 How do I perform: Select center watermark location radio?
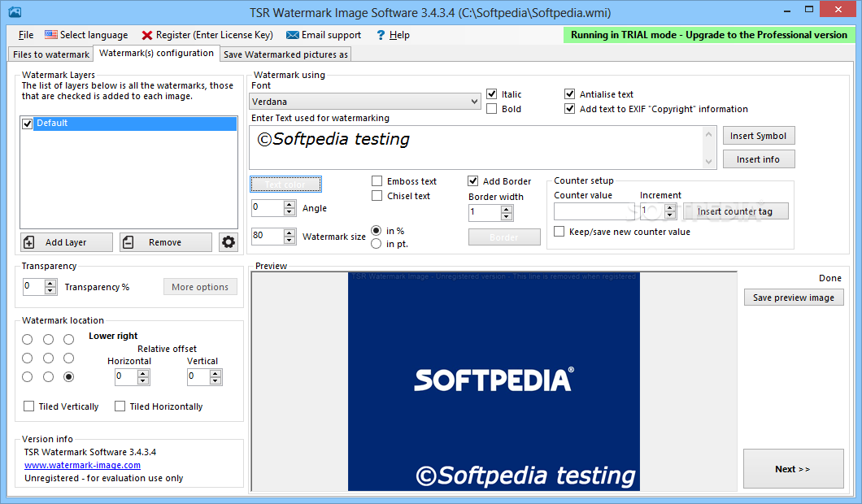pos(48,358)
